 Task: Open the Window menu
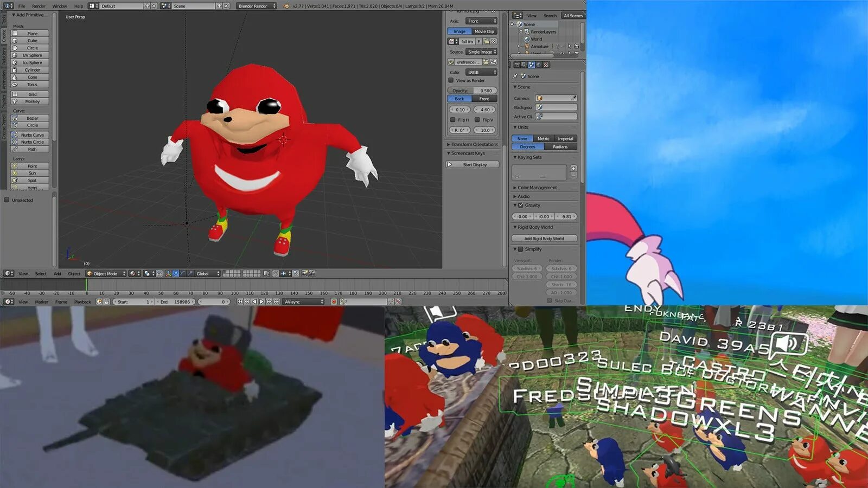(60, 6)
